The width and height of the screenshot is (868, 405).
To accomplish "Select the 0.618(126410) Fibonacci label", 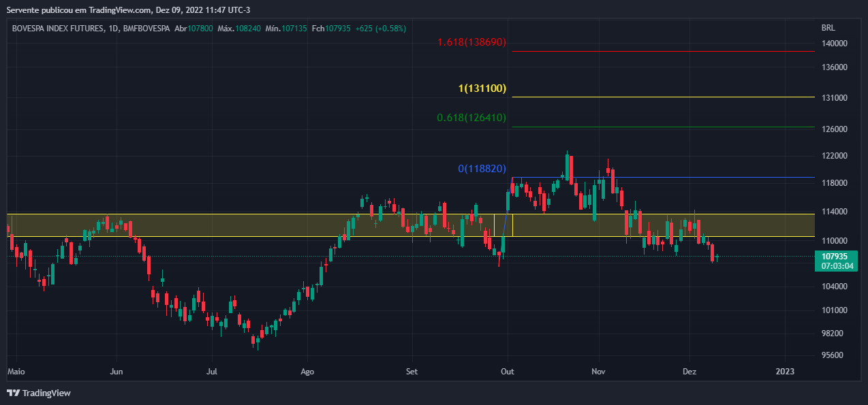I will [471, 118].
